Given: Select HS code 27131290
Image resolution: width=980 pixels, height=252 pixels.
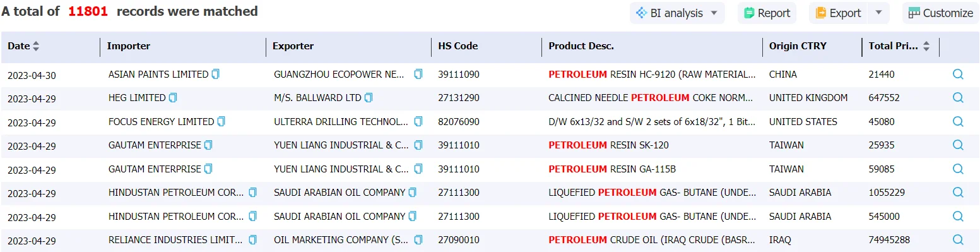Looking at the screenshot, I should tap(459, 98).
